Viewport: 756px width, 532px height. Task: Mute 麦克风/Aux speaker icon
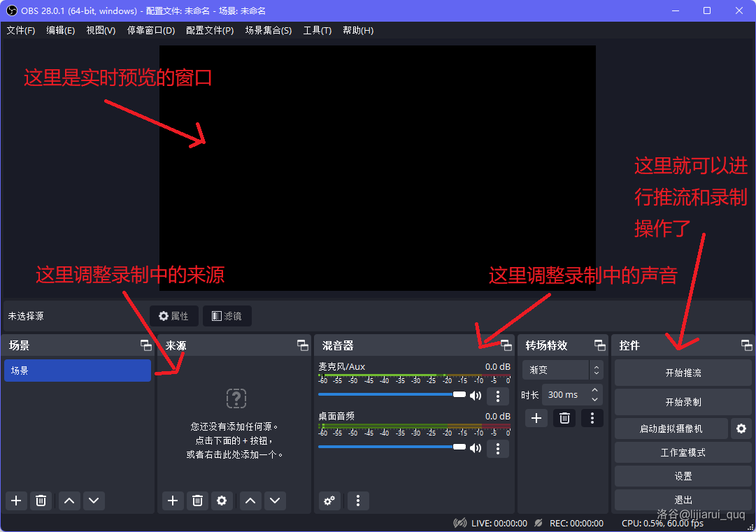coord(476,396)
